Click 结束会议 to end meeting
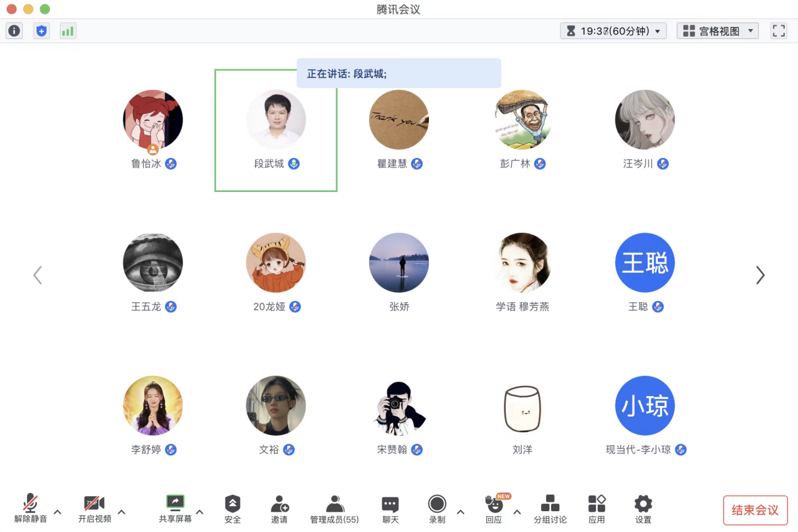 point(755,511)
